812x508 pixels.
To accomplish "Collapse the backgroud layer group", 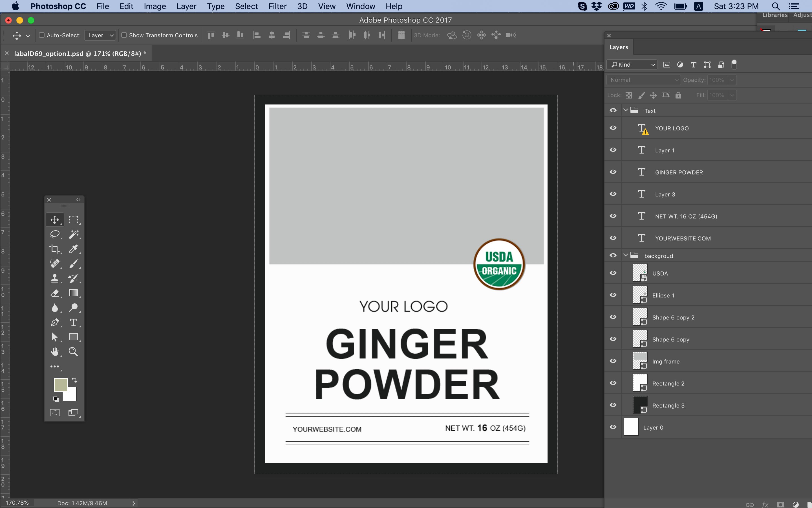I will tap(626, 255).
